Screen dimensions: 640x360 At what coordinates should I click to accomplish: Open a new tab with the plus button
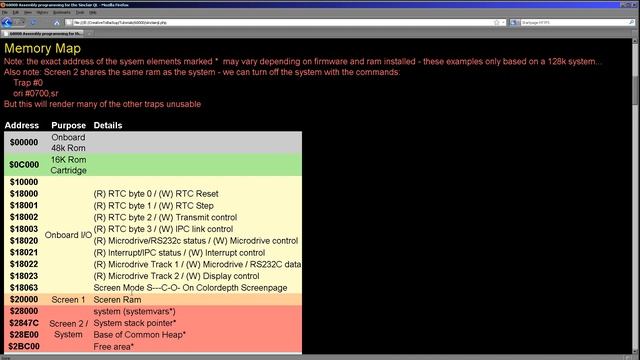89,33
